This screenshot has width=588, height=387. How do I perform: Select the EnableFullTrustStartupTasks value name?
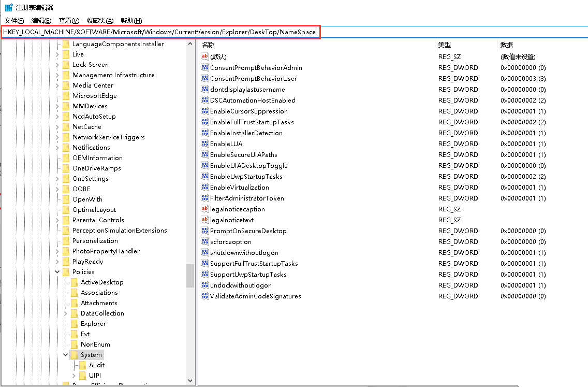coord(252,122)
